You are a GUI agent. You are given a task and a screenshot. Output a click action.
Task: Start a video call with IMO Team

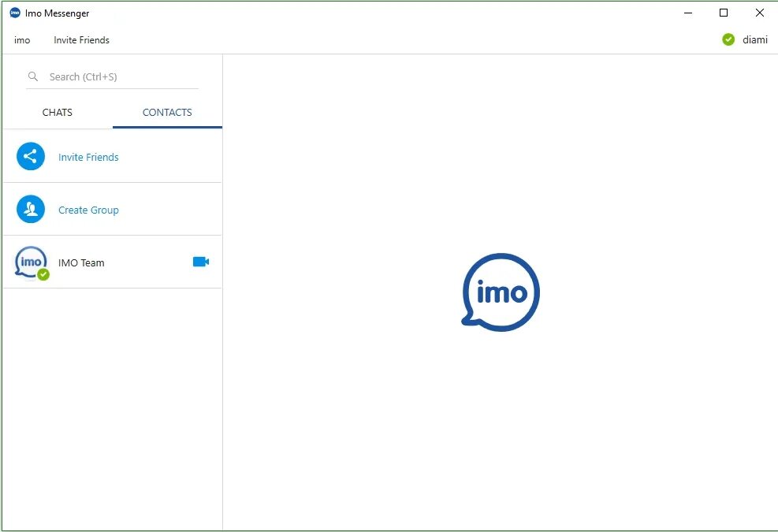(201, 262)
